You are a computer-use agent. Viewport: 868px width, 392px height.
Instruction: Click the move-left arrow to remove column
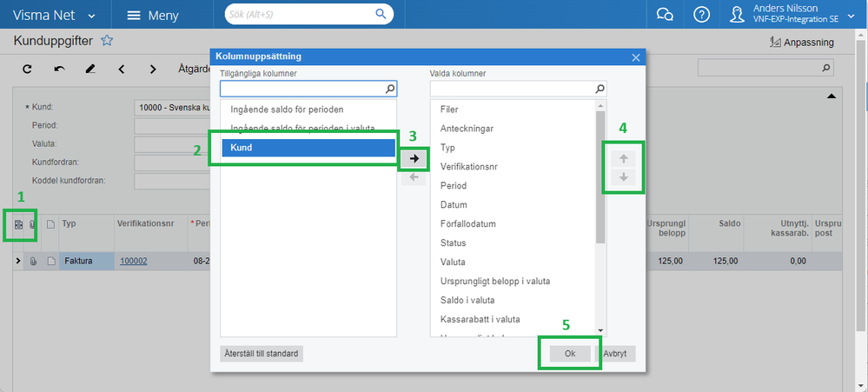pyautogui.click(x=414, y=177)
